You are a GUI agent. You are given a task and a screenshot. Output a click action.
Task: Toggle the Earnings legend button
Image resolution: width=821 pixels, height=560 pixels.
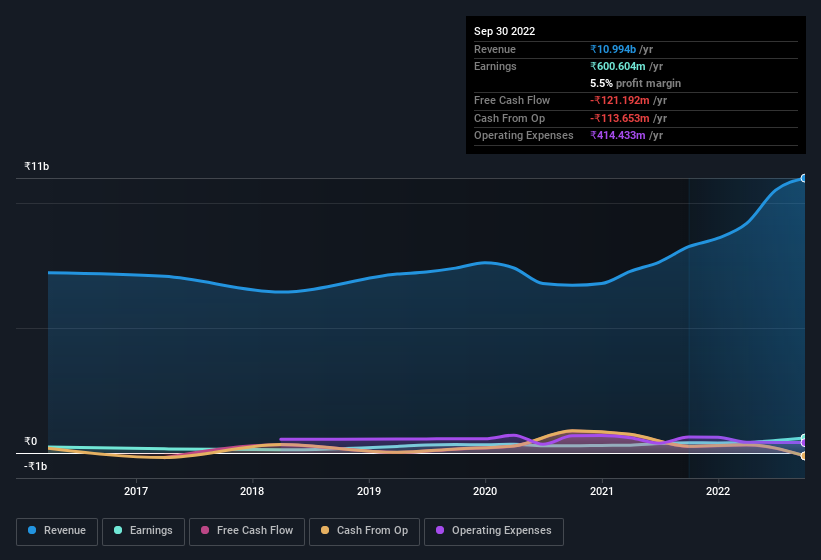pyautogui.click(x=143, y=532)
